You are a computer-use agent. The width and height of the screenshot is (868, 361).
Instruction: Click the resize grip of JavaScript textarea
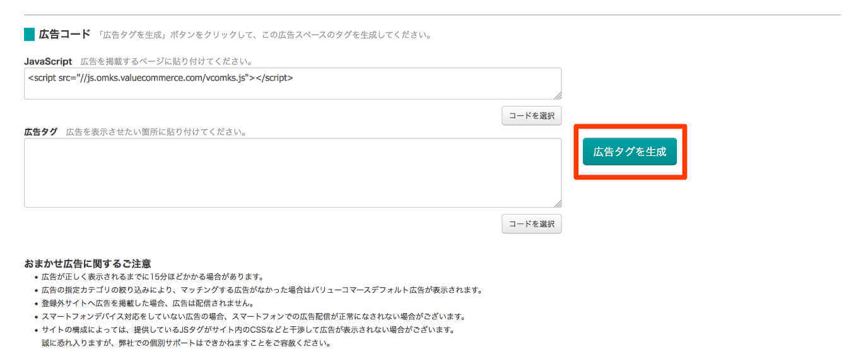click(558, 95)
